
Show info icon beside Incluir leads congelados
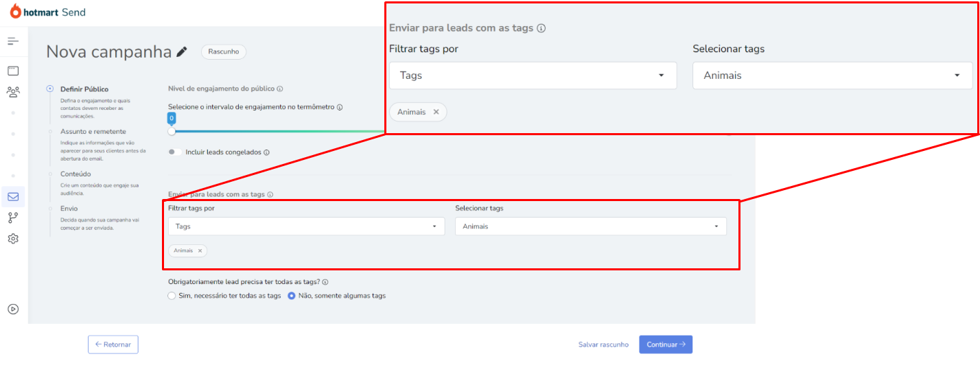[266, 152]
